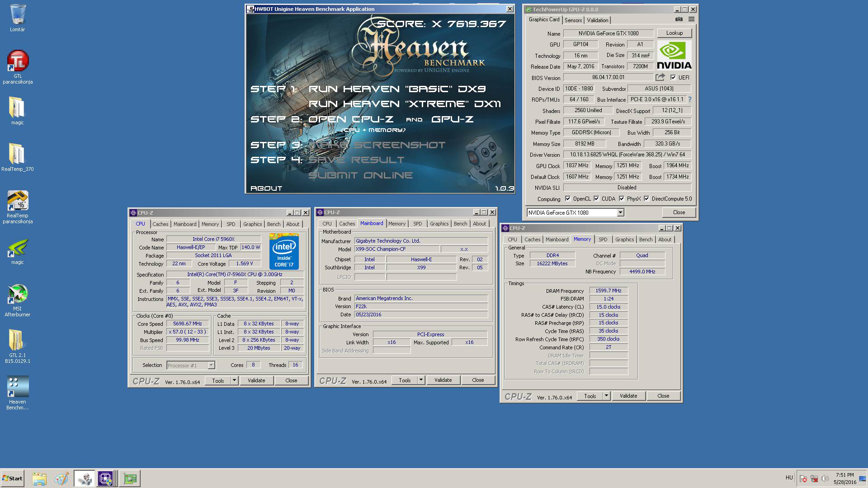
Task: Select the CPU-Z taskbar button
Action: click(x=105, y=479)
